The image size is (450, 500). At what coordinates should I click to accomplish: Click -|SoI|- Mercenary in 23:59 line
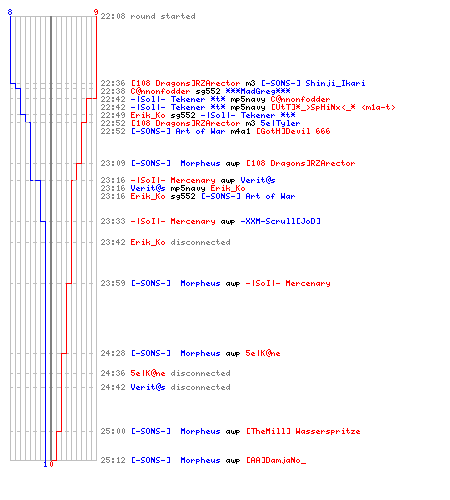(x=288, y=283)
